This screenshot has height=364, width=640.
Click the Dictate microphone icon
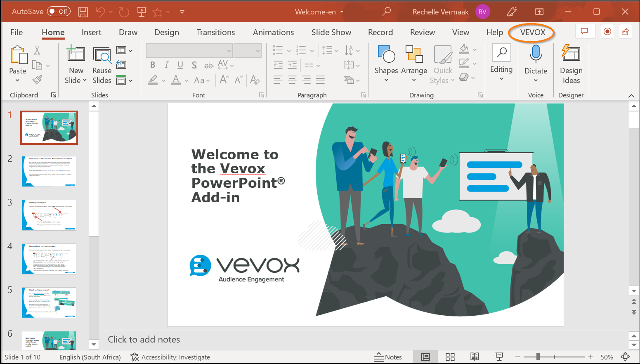(536, 54)
